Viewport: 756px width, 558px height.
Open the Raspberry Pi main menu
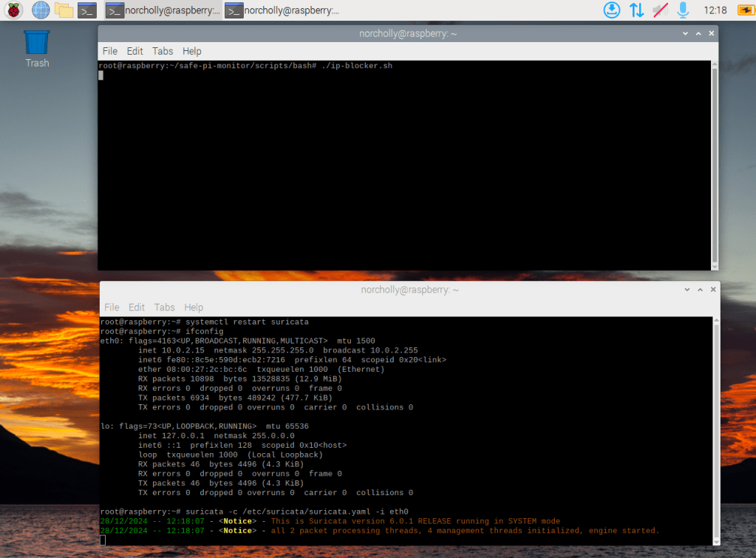click(14, 10)
